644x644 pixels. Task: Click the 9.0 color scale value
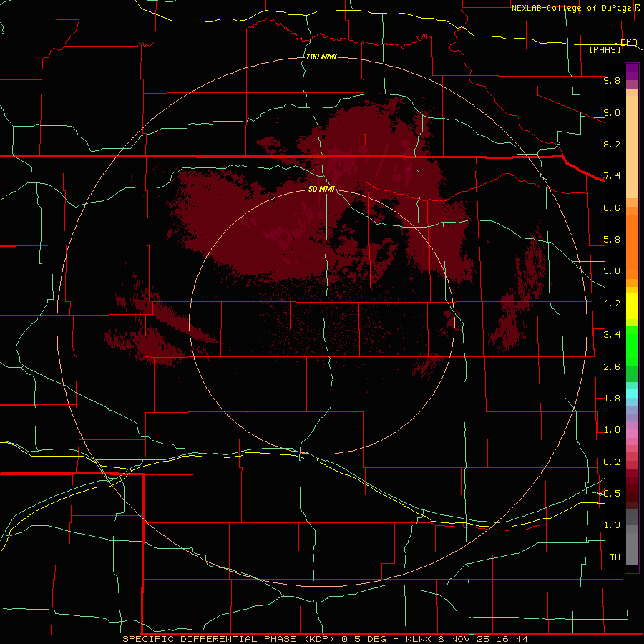coord(612,112)
